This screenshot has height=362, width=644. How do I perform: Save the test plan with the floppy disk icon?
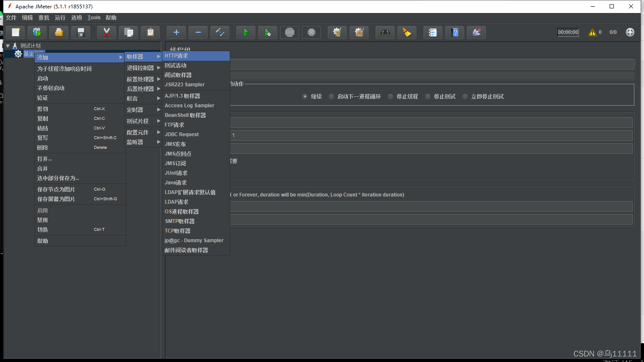[81, 32]
